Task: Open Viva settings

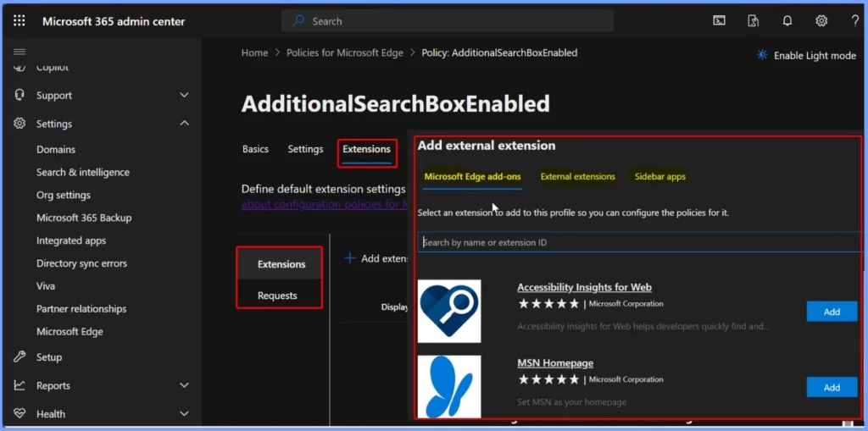Action: pos(46,286)
